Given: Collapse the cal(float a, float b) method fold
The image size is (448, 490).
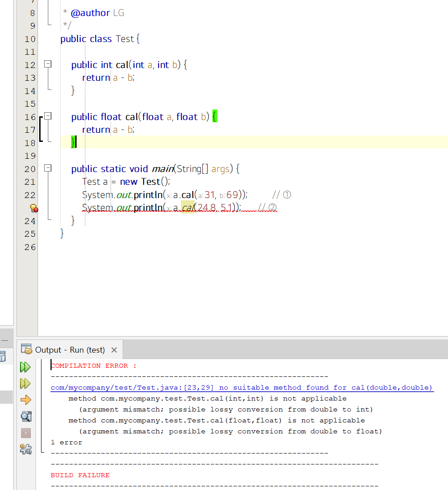Looking at the screenshot, I should [48, 116].
